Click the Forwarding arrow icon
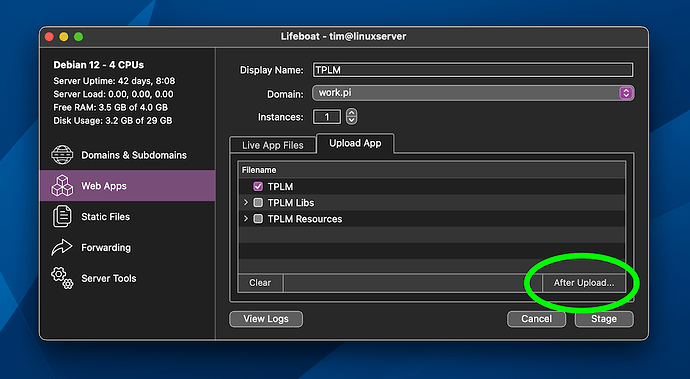The height and width of the screenshot is (379, 690). tap(62, 247)
